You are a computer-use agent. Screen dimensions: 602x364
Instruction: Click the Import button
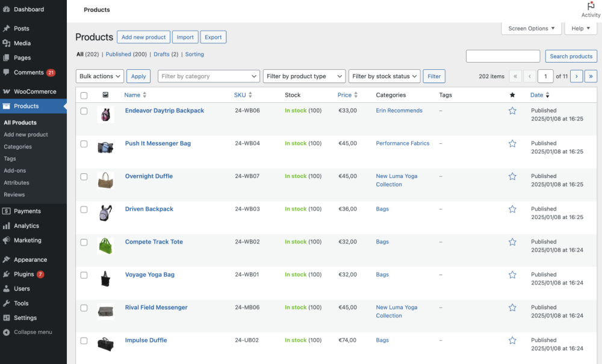[x=185, y=37]
